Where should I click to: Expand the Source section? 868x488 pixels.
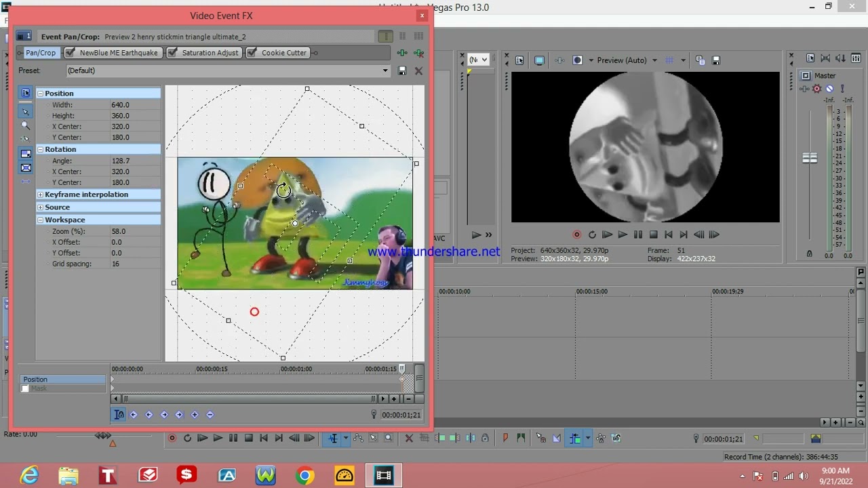(x=40, y=207)
